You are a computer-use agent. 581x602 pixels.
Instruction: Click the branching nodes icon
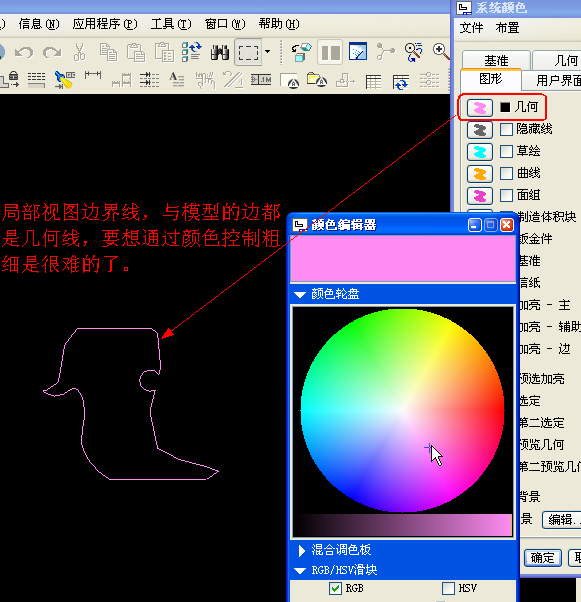pos(385,52)
